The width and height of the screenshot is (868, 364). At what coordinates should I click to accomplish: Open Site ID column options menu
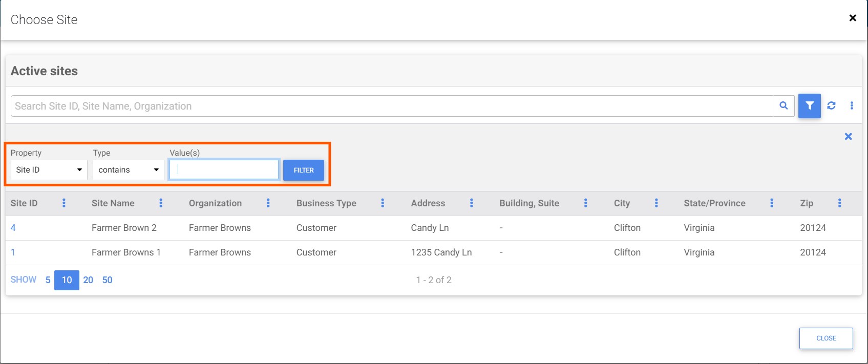point(64,203)
